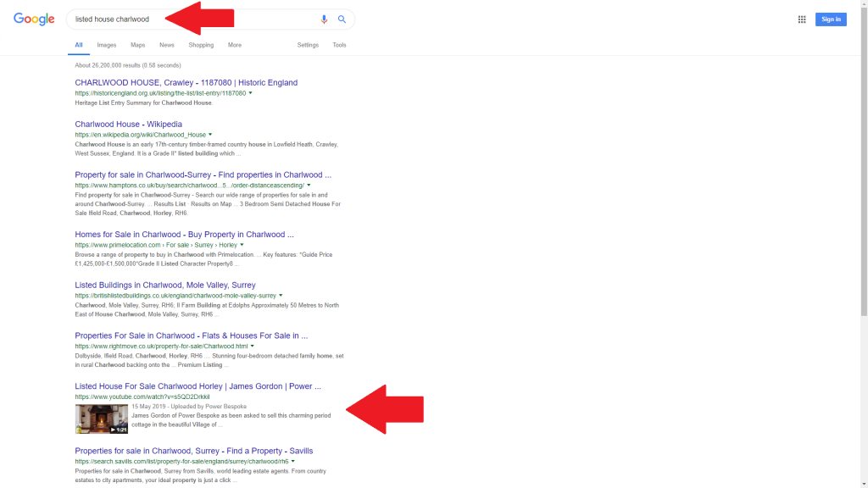Switch to the Images tab
This screenshot has height=488, width=868.
(x=106, y=45)
